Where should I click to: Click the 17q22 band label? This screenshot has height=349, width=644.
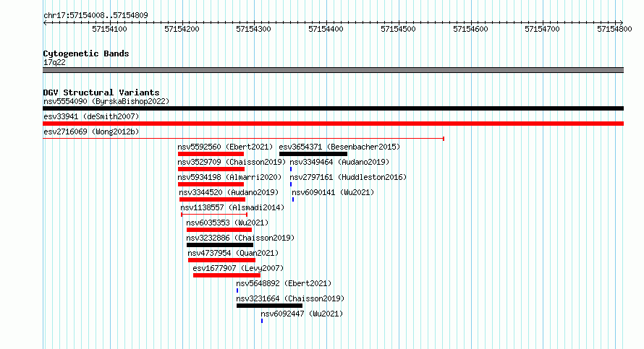click(x=54, y=62)
